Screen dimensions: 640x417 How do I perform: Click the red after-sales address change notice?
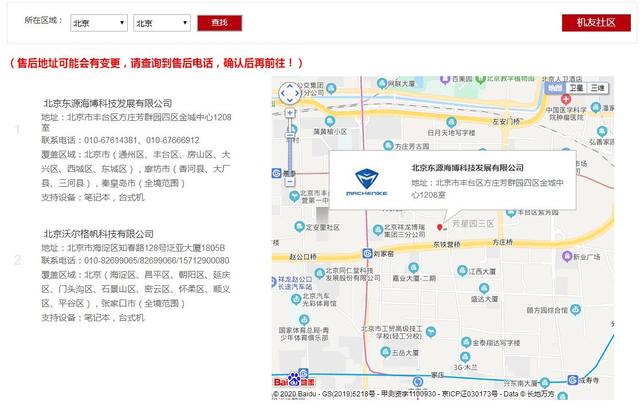(156, 63)
